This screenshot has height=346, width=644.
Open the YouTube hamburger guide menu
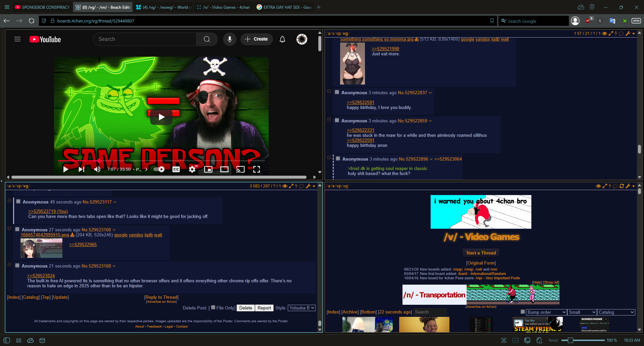pyautogui.click(x=17, y=39)
